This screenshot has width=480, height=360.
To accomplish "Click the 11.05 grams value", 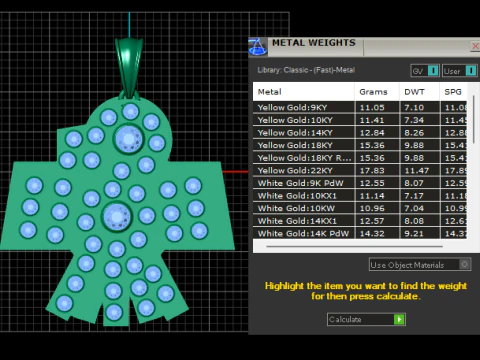I will coord(372,108).
